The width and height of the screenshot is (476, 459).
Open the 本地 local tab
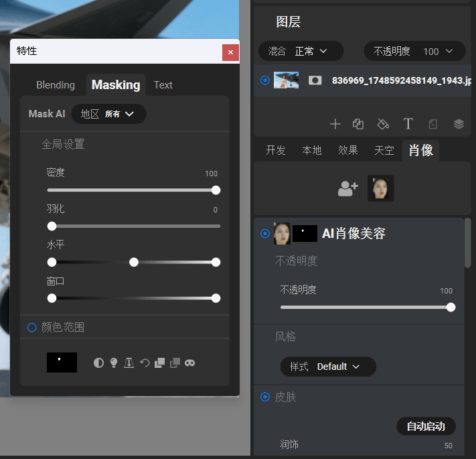coord(312,150)
